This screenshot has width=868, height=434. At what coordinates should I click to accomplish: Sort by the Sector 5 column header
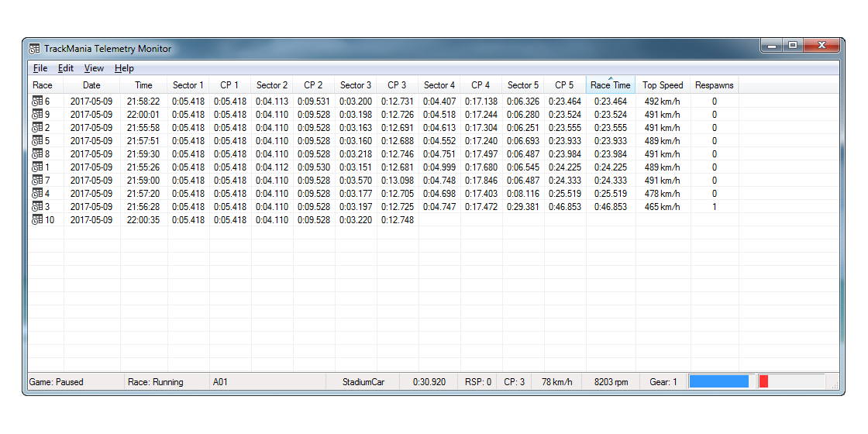[x=522, y=85]
